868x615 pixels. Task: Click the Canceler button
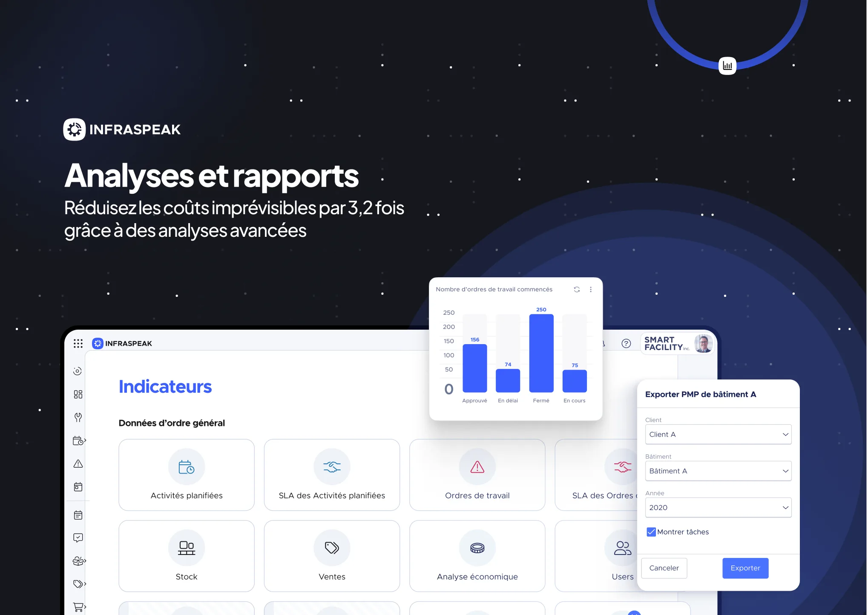664,568
